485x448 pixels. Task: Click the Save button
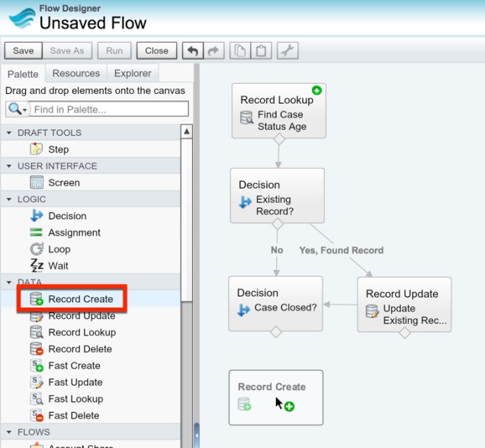coord(24,50)
